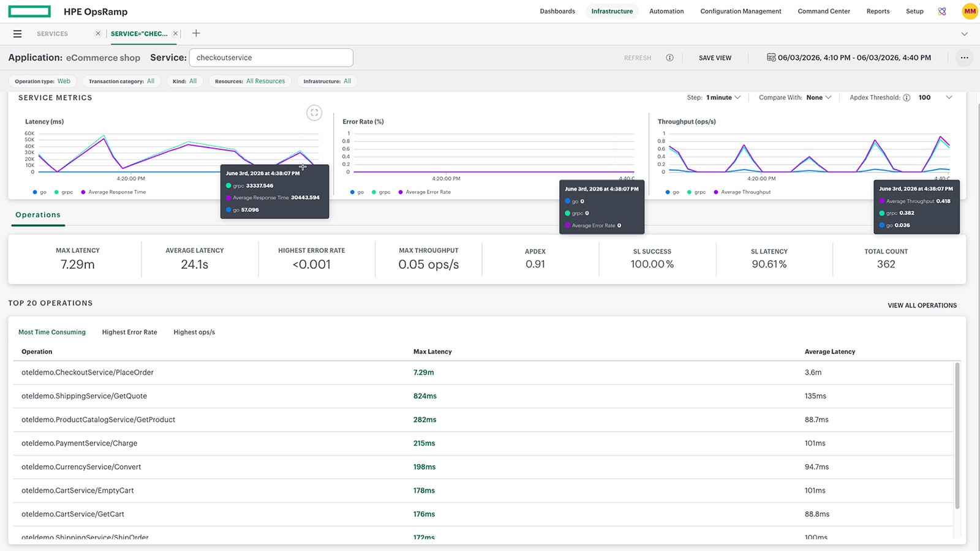The image size is (980, 551).
Task: Toggle grpc series in Error Rate legend
Action: pos(381,192)
